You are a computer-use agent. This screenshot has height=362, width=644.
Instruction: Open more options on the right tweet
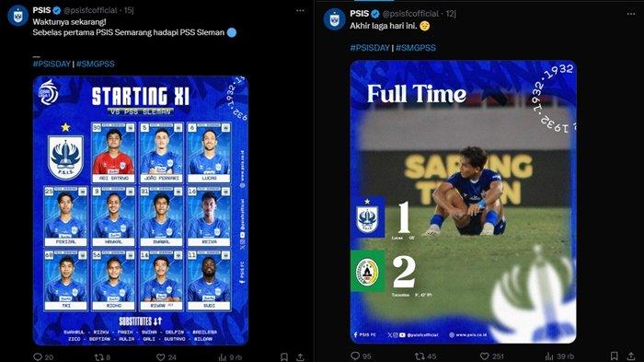631,14
